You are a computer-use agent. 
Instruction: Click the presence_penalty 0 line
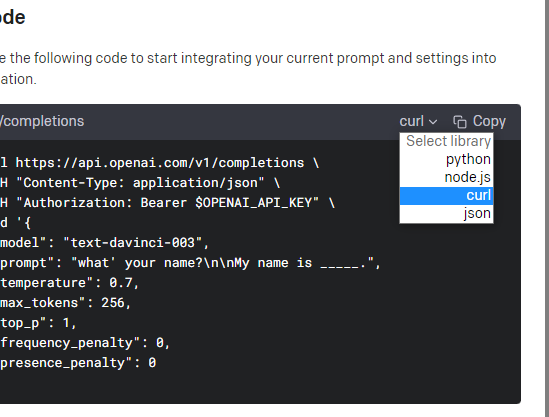78,363
